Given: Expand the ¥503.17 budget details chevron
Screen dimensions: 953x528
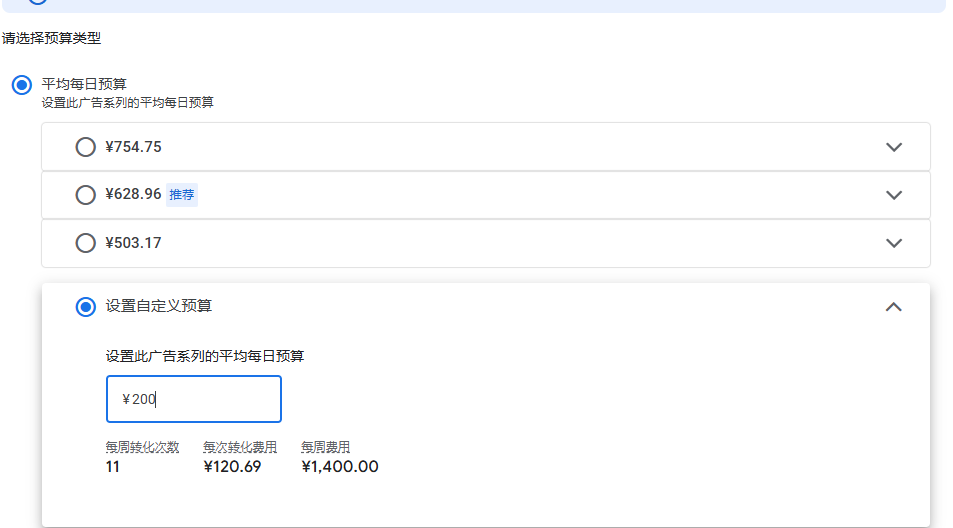Looking at the screenshot, I should (x=893, y=243).
